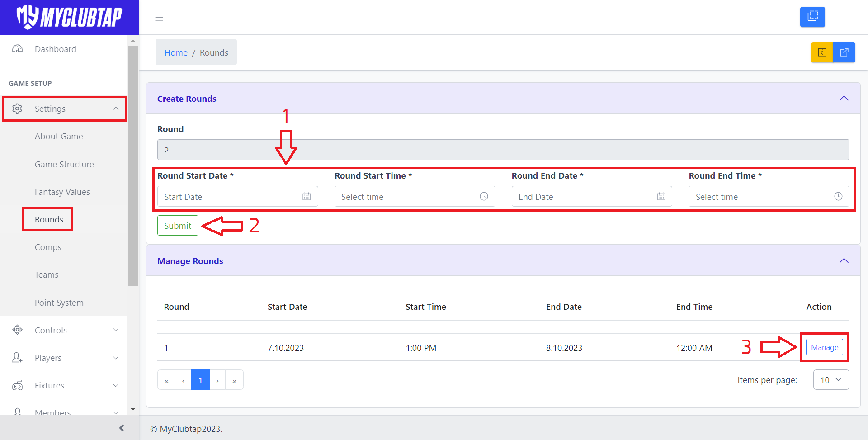This screenshot has height=440, width=868.
Task: Open clock picker for Round End Time
Action: pos(838,197)
